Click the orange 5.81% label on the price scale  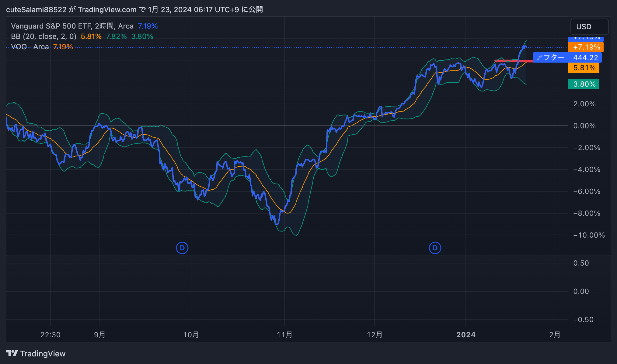coord(584,68)
